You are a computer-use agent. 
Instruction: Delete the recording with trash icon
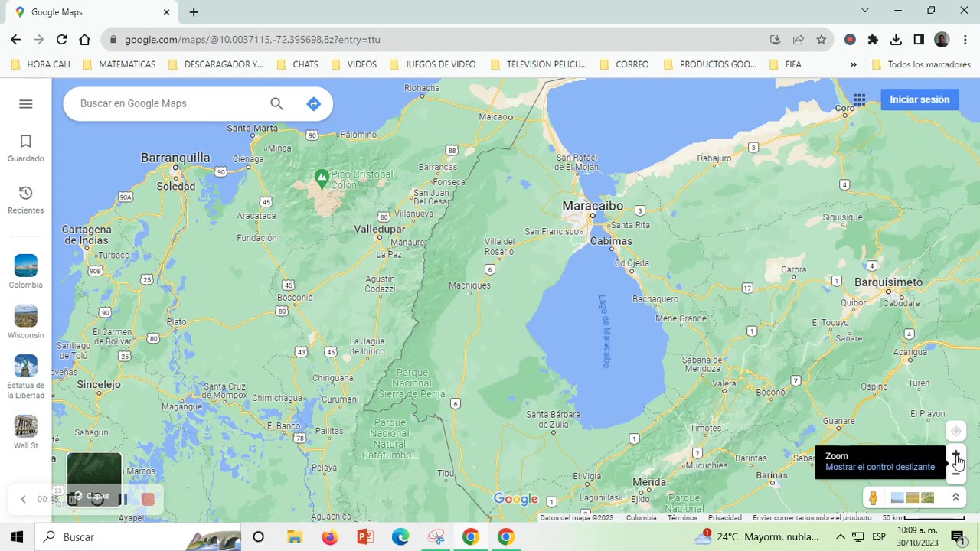[x=73, y=499]
